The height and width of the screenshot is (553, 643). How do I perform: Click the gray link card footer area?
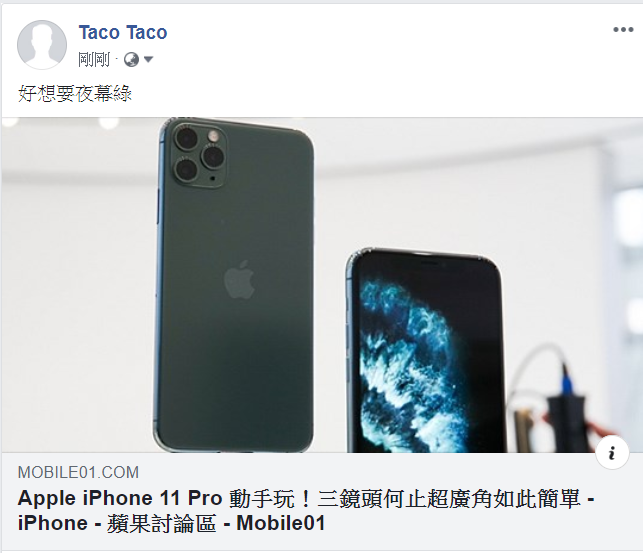point(322,501)
